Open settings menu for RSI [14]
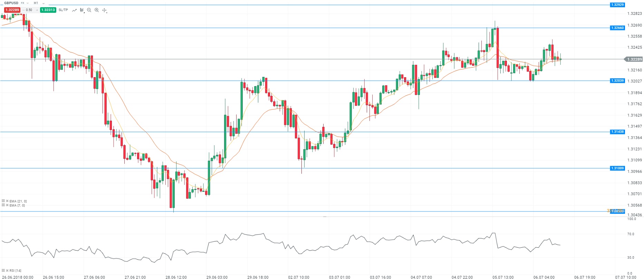The height and width of the screenshot is (279, 644). (3, 271)
